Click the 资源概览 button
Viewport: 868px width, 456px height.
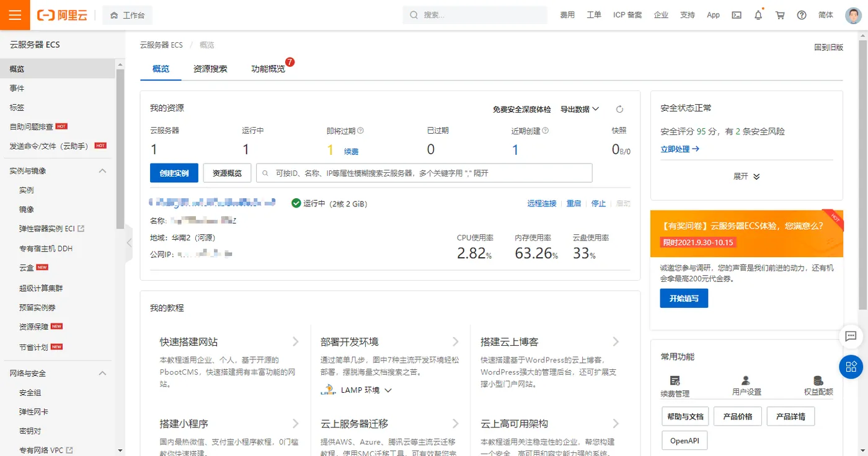click(227, 173)
